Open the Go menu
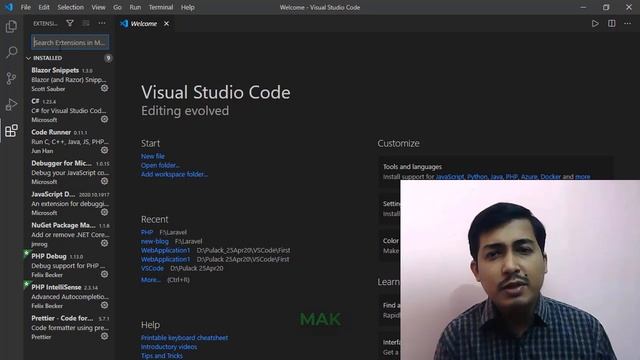Image resolution: width=640 pixels, height=360 pixels. point(117,7)
